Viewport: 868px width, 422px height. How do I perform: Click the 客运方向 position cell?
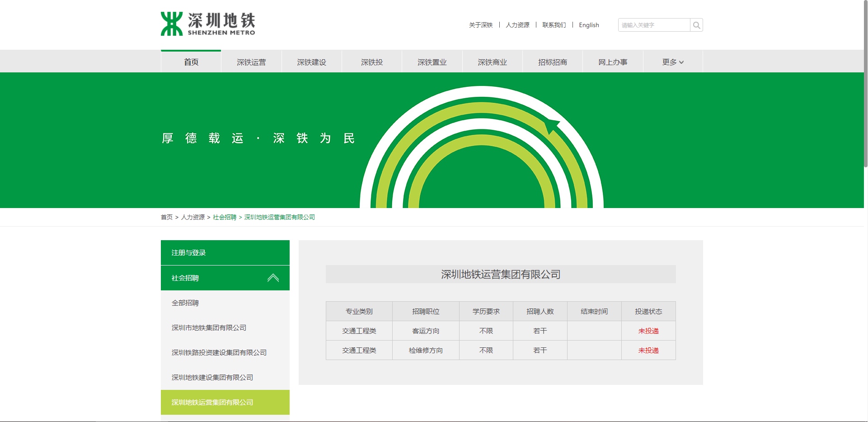point(426,331)
